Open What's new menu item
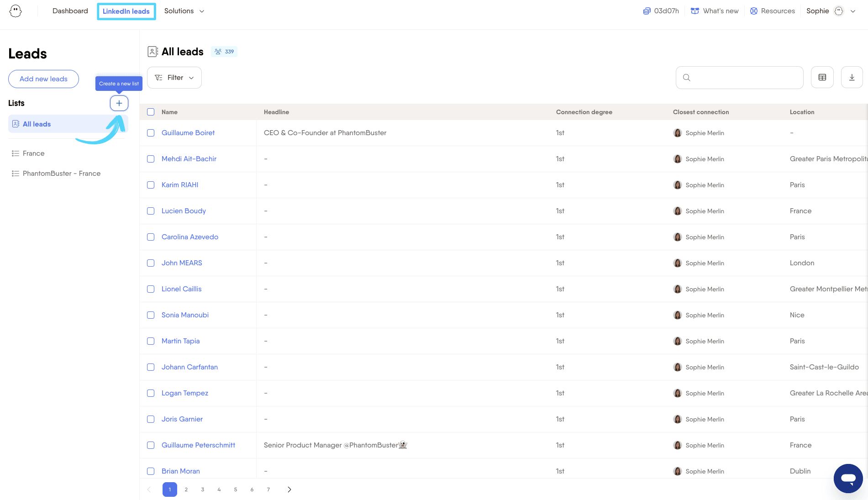Viewport: 868px width, 500px height. pyautogui.click(x=715, y=11)
